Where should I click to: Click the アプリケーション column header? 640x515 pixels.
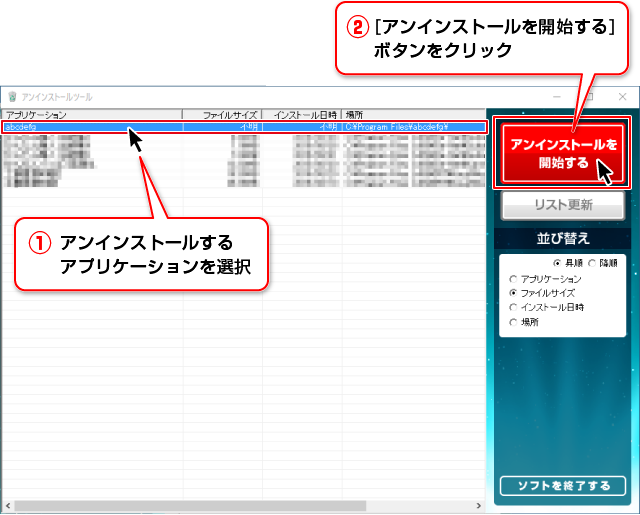coord(92,115)
